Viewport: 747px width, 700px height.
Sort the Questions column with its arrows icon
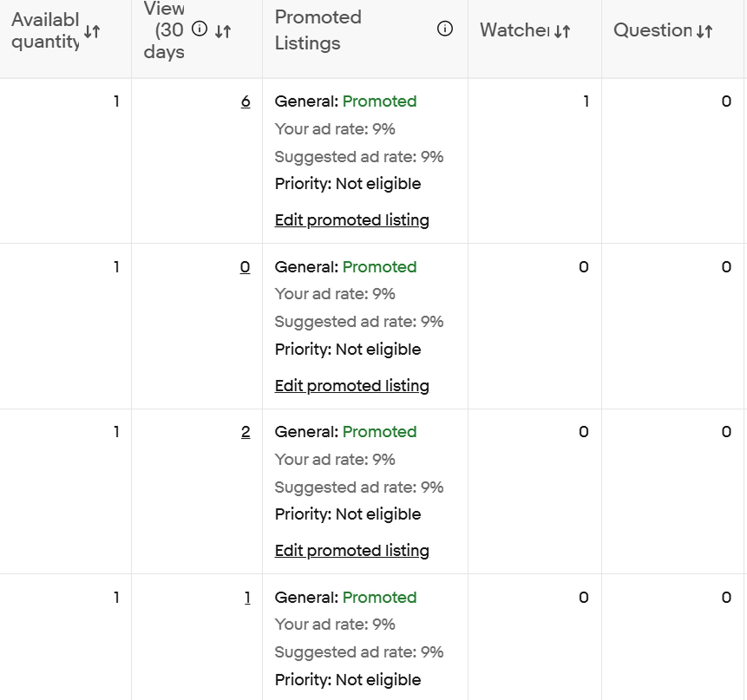[x=704, y=31]
